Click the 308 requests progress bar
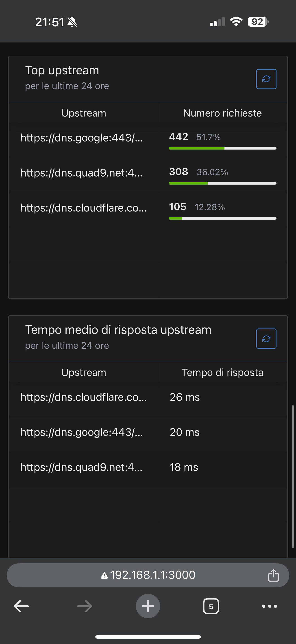The height and width of the screenshot is (644, 296). pos(222,183)
